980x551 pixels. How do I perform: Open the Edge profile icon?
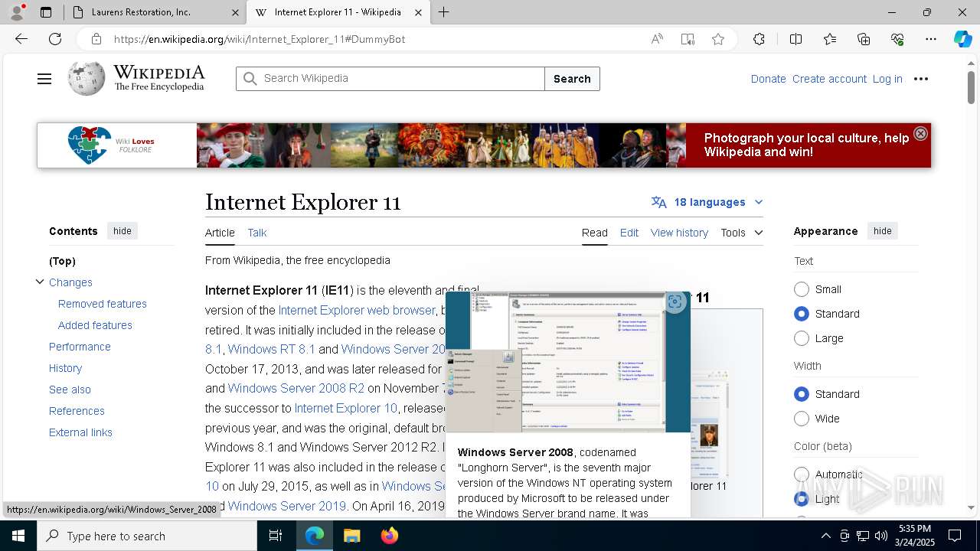coord(17,12)
